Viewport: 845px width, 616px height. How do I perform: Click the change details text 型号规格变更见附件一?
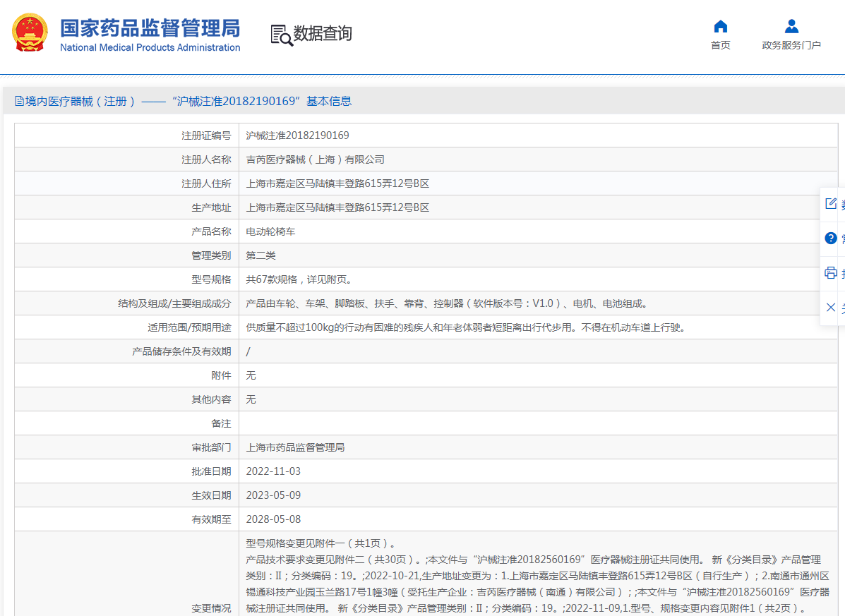click(x=321, y=543)
